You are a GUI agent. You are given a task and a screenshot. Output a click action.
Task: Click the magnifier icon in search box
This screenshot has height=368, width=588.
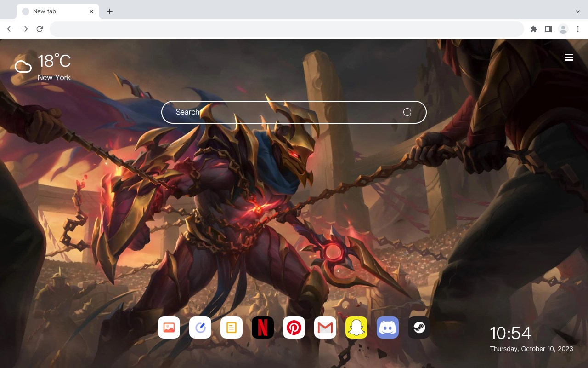(407, 112)
